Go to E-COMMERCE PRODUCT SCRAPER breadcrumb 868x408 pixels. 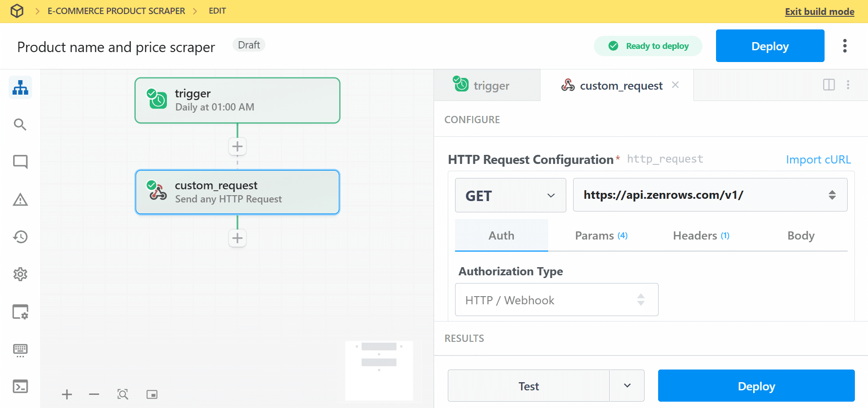(116, 11)
